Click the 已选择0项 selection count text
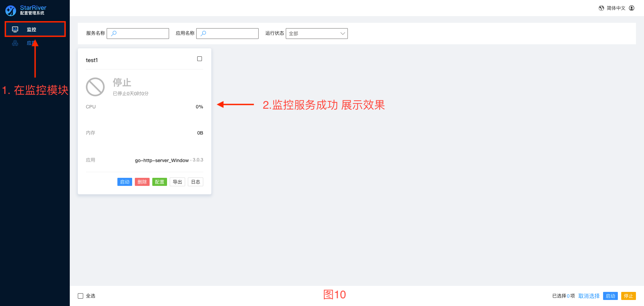 click(x=563, y=296)
